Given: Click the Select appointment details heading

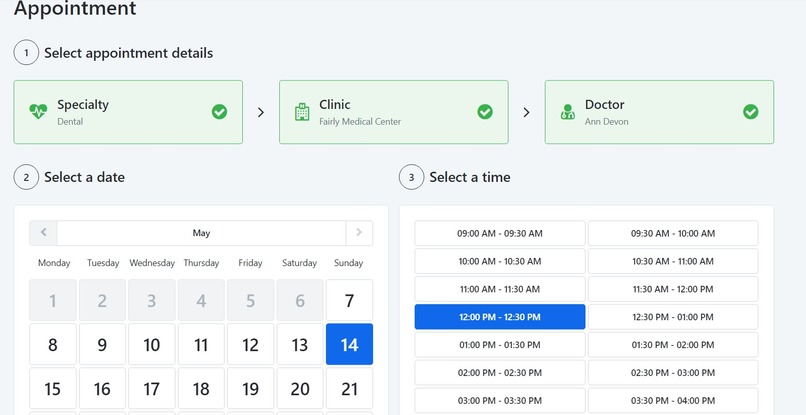Looking at the screenshot, I should pos(129,53).
